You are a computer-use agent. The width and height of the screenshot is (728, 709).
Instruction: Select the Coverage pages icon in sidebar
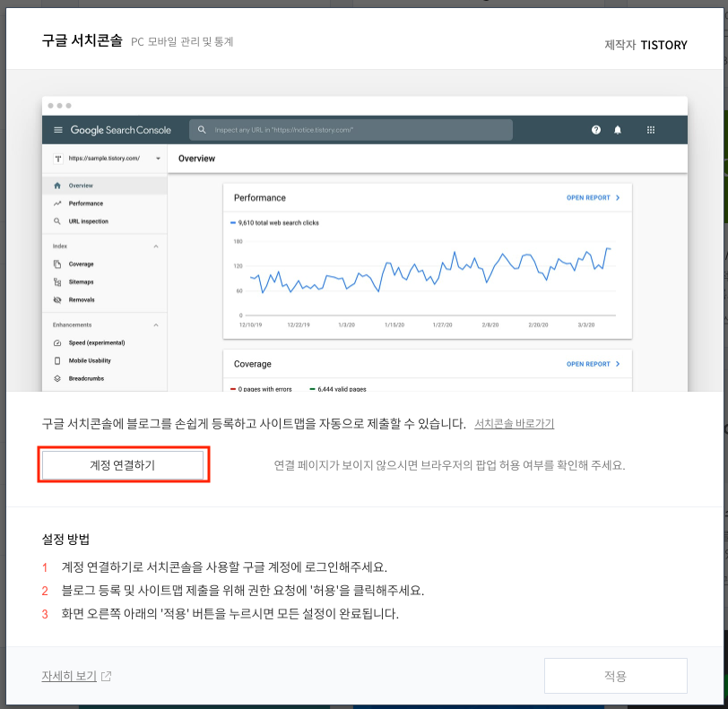(57, 264)
